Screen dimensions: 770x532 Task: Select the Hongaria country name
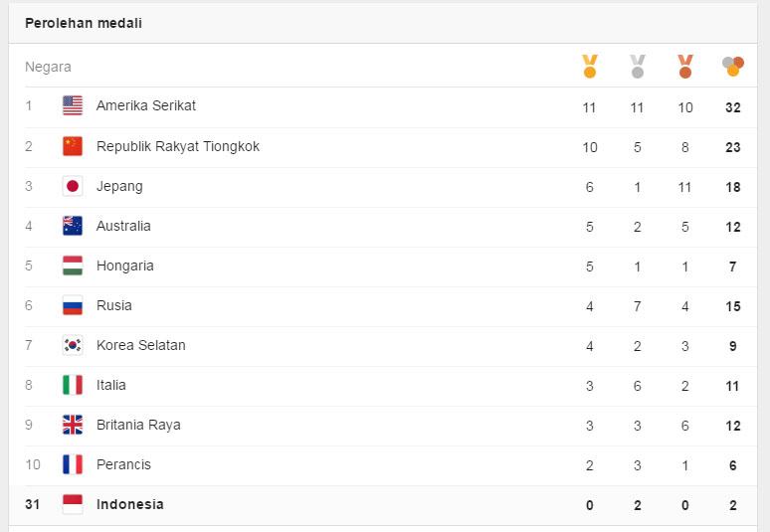point(124,266)
